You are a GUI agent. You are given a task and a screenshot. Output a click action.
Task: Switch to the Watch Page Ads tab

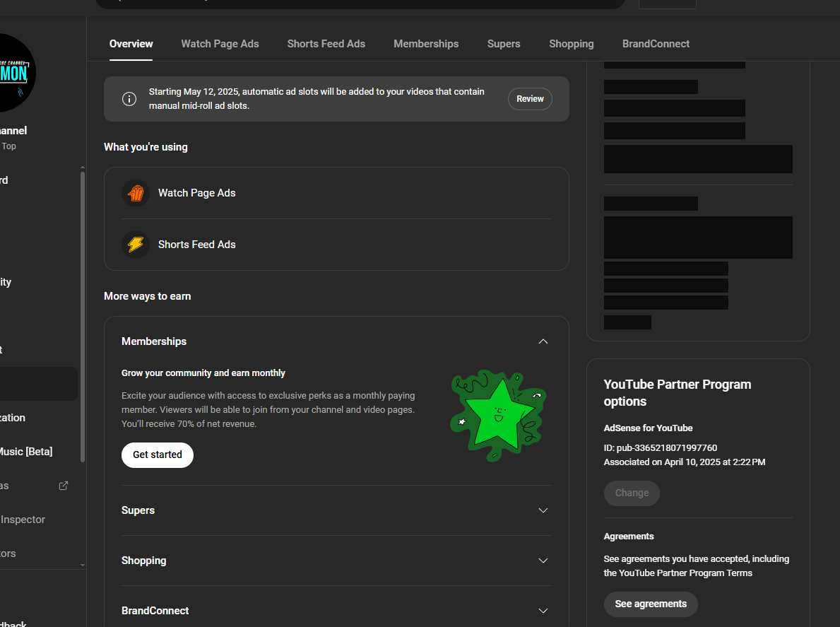220,44
